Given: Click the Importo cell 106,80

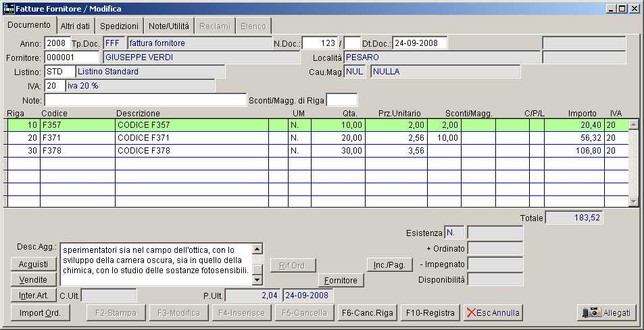Looking at the screenshot, I should click(574, 151).
